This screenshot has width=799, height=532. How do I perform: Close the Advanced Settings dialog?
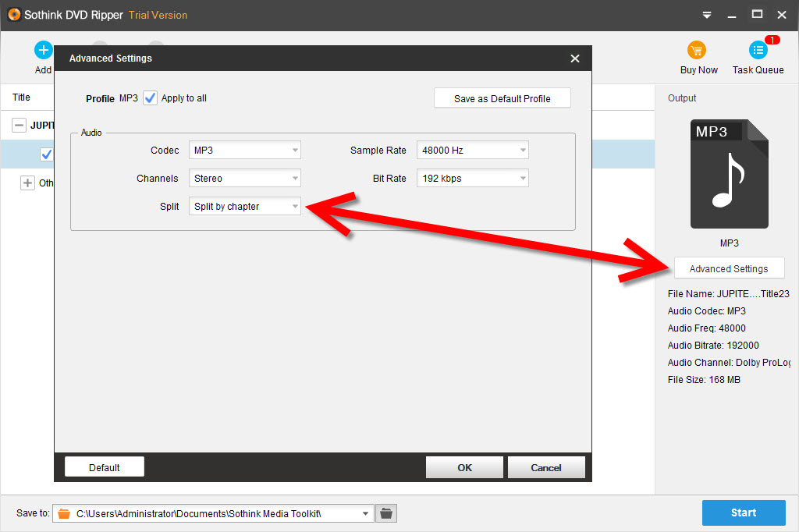pos(575,59)
